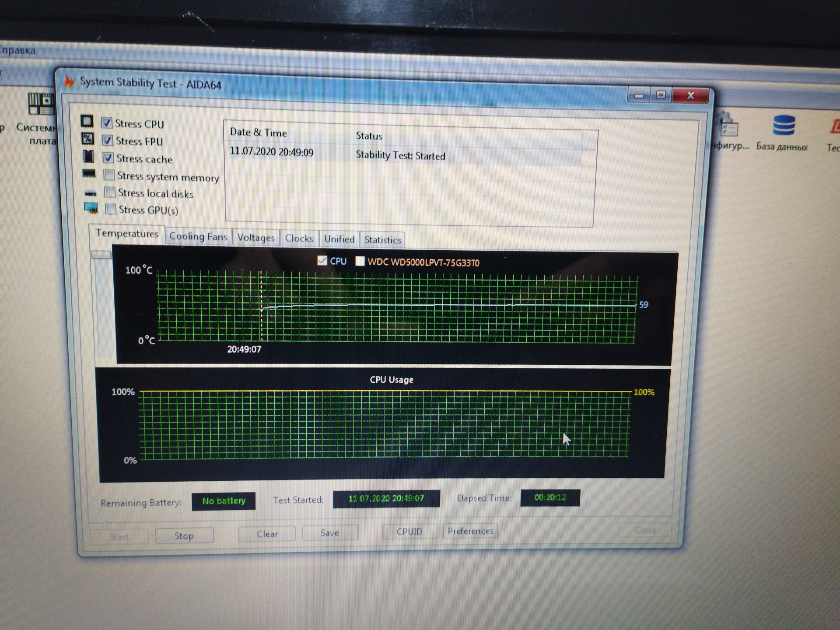Enable Stress GPU(s) checkbox
The height and width of the screenshot is (630, 840).
(111, 210)
